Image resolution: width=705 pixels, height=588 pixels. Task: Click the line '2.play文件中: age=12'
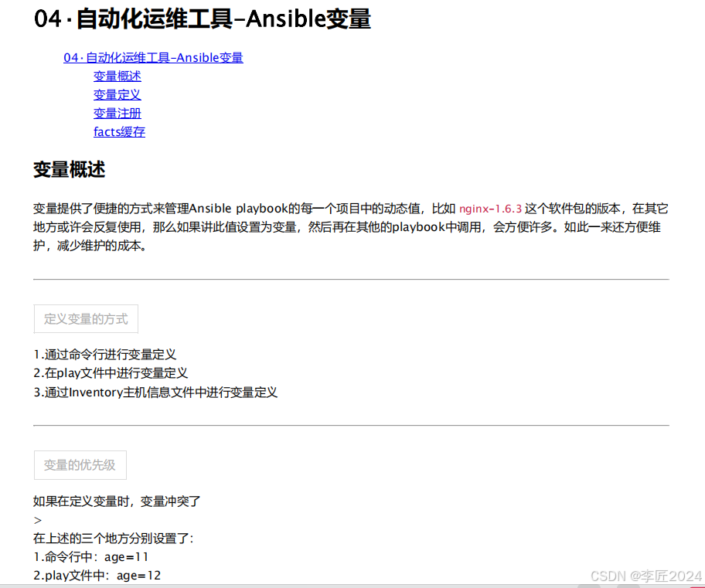point(97,576)
